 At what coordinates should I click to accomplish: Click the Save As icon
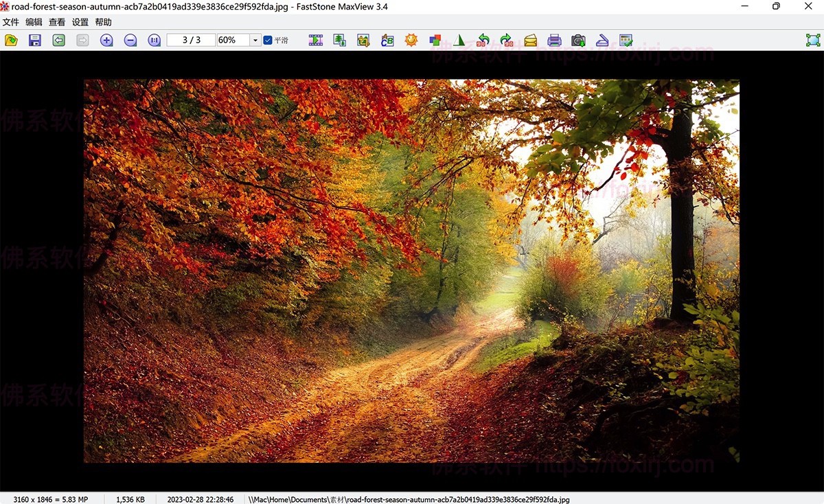coord(34,40)
